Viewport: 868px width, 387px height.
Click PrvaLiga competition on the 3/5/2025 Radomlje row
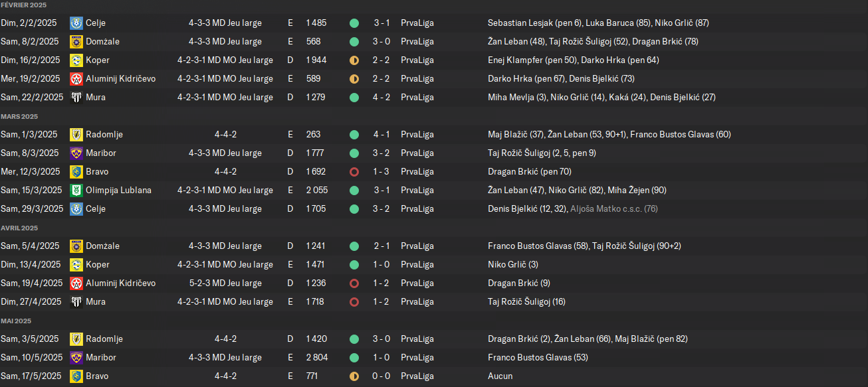tap(417, 339)
